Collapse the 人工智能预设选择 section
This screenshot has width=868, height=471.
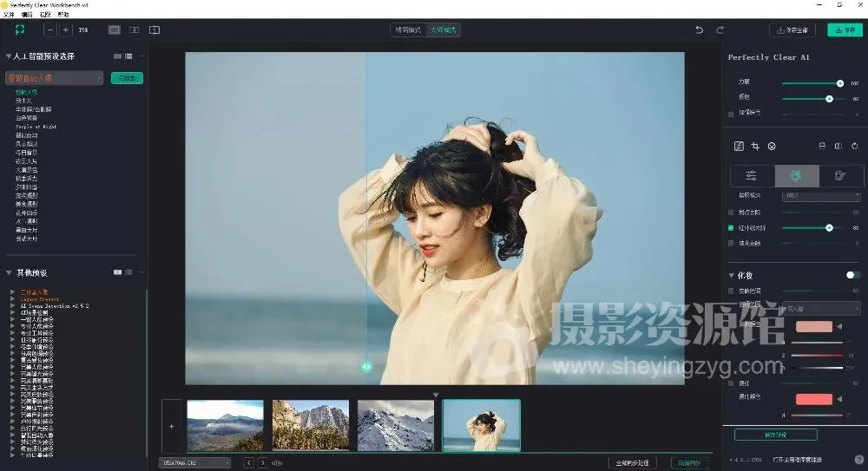pyautogui.click(x=9, y=56)
